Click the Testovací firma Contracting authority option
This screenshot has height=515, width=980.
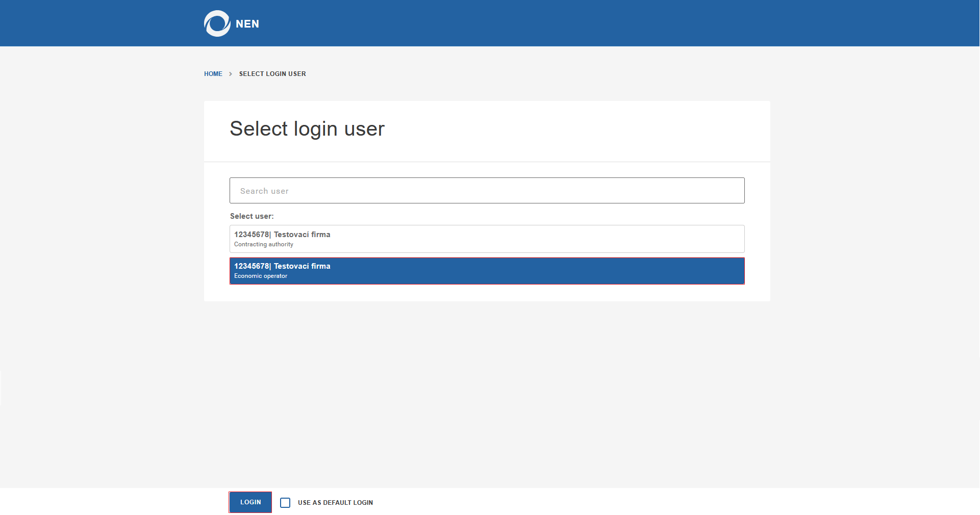coord(487,238)
